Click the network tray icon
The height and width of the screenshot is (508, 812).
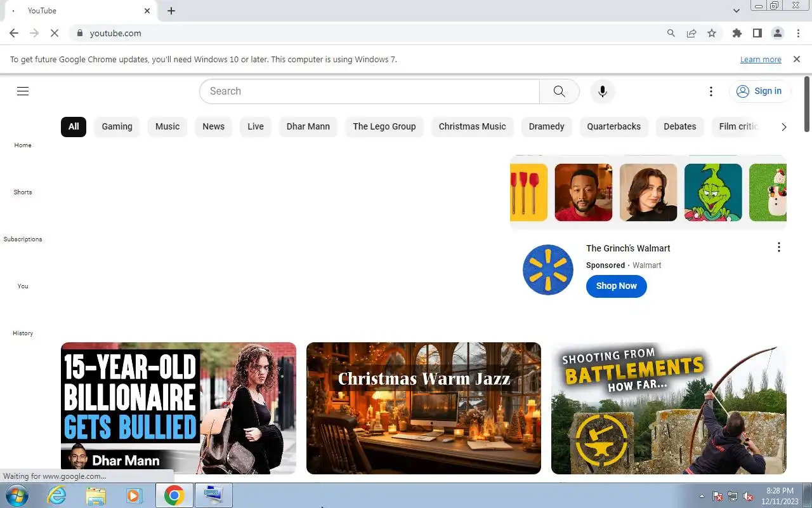[x=733, y=496]
